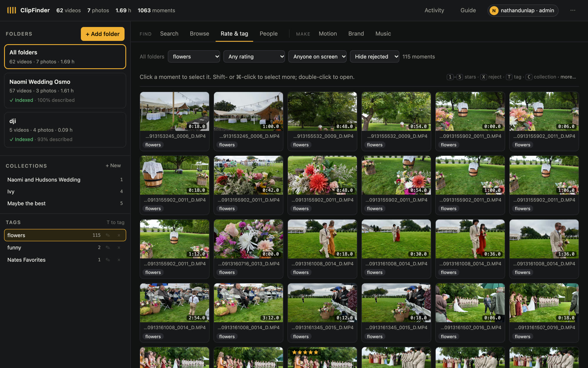Click the T to tag hint

[x=116, y=222]
